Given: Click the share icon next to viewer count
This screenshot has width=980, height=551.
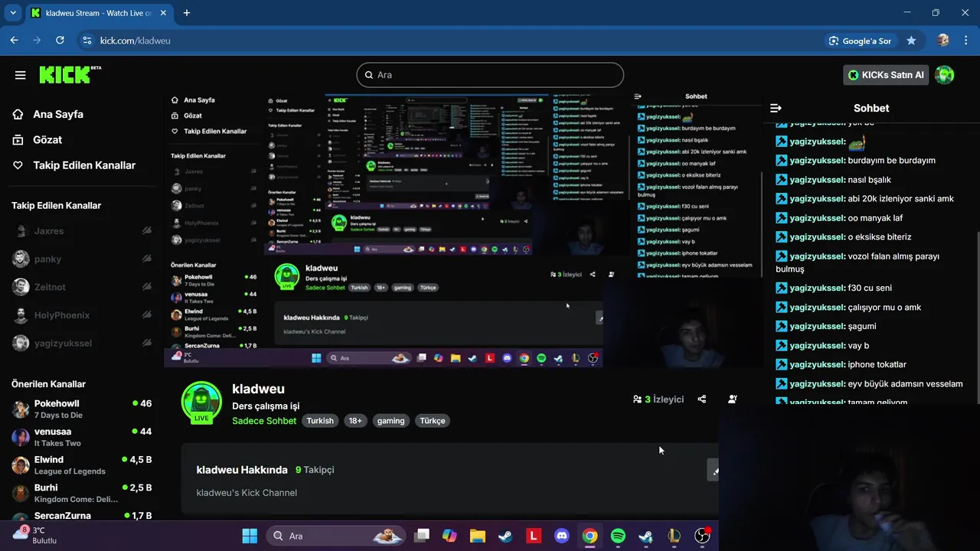Looking at the screenshot, I should tap(702, 399).
